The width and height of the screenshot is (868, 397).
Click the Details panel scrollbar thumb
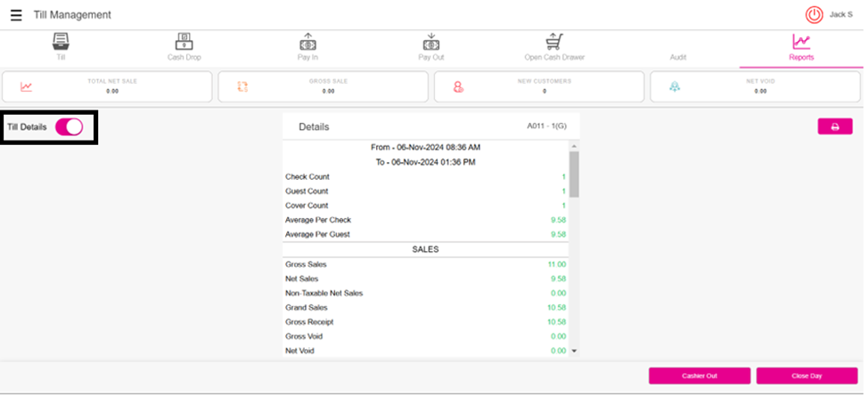tap(574, 174)
